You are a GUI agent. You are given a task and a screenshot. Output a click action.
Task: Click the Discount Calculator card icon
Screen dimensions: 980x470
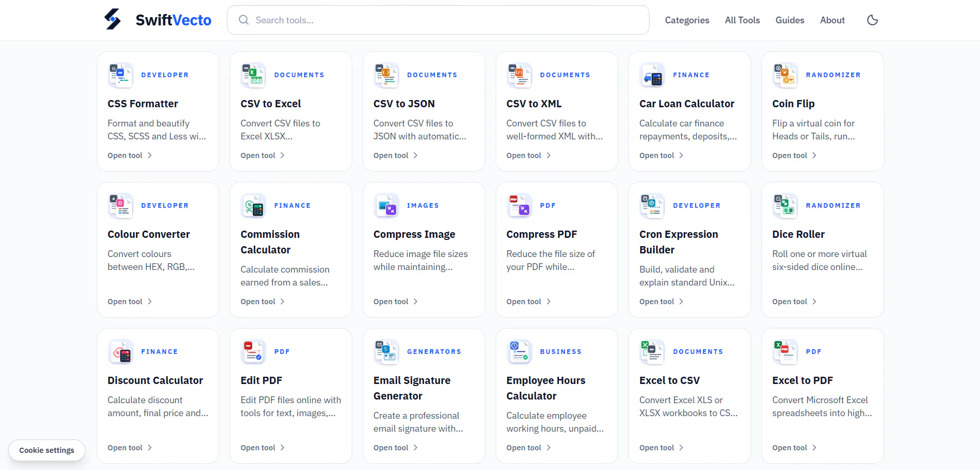121,352
